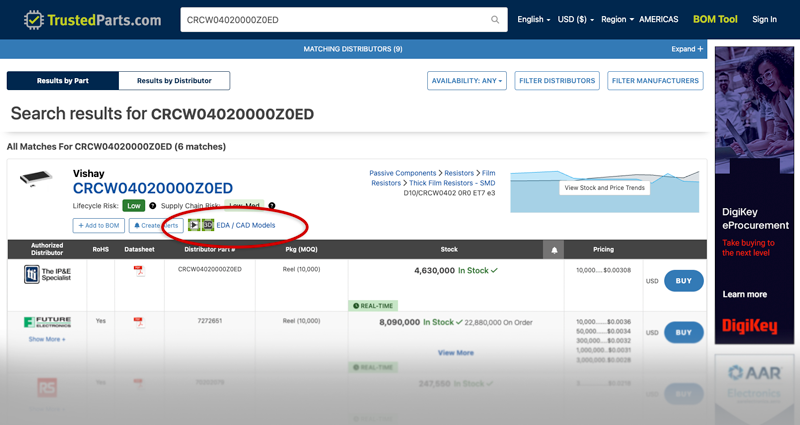Open the BOM Tool
The image size is (800, 425).
pos(715,19)
